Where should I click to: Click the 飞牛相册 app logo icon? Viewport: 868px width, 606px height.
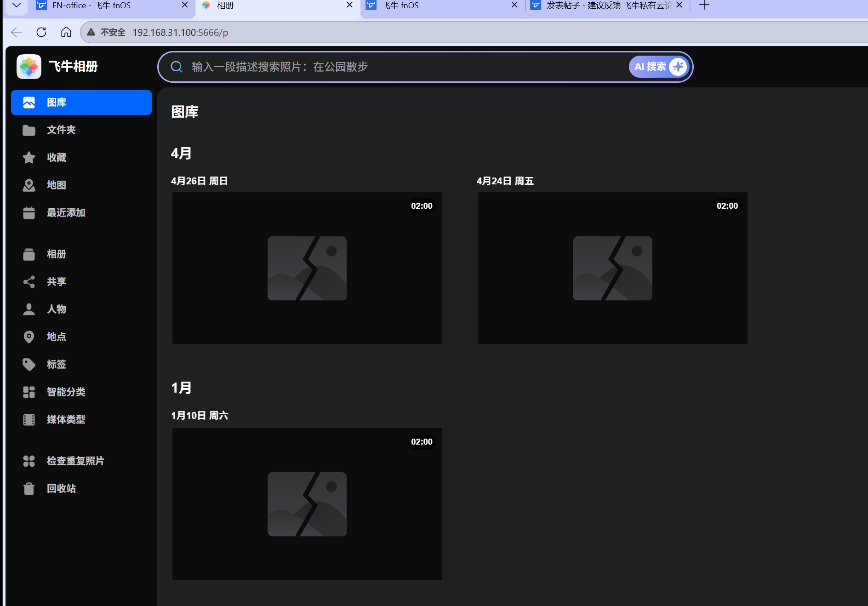point(29,67)
